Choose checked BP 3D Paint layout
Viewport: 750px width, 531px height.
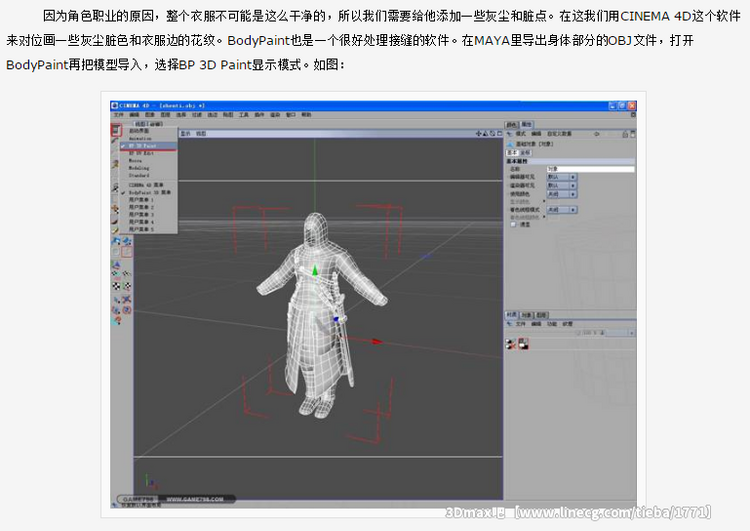149,145
